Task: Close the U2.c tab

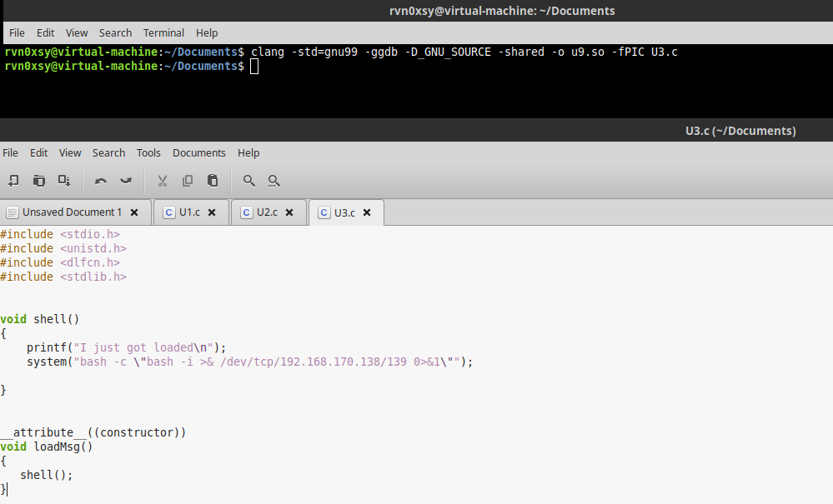Action: [289, 212]
